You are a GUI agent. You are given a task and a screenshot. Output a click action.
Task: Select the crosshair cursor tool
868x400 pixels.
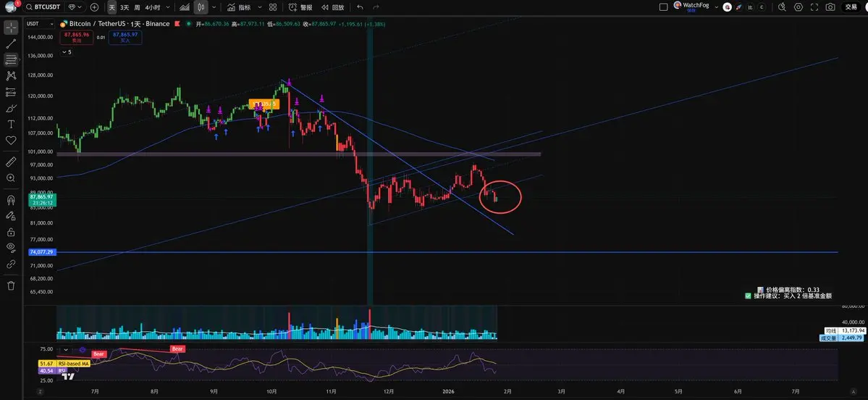(11, 28)
